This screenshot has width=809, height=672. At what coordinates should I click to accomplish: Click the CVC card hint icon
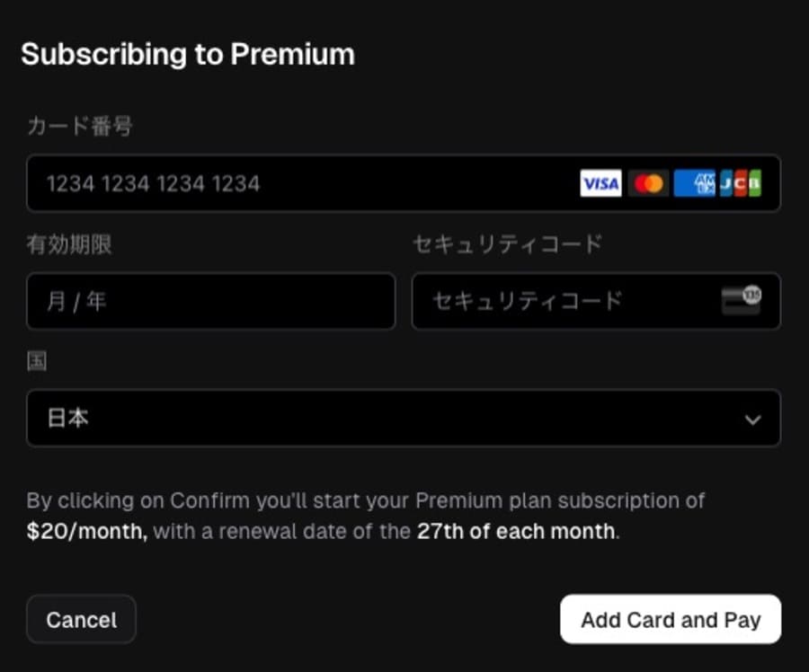tap(742, 300)
